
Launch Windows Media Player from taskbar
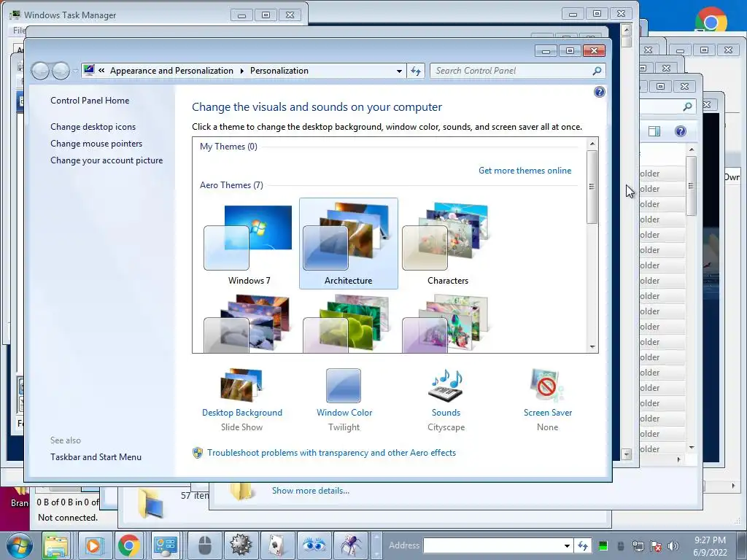point(93,545)
